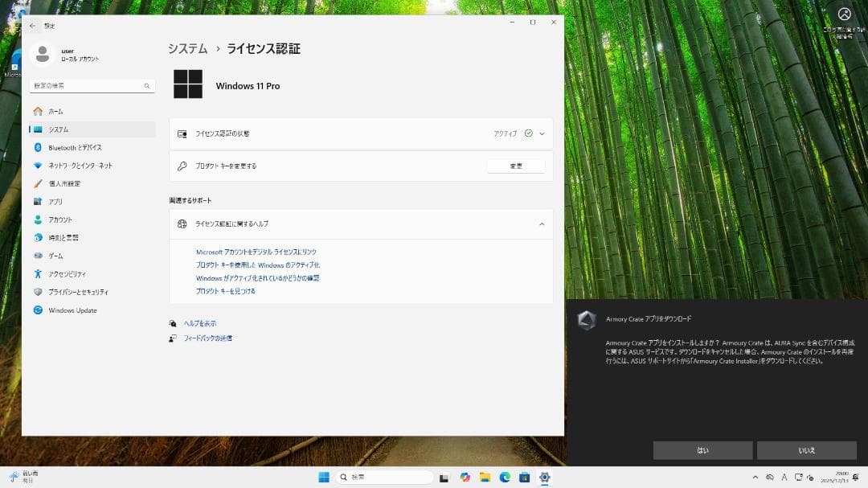Select プライバシーとセキュリティ in the sidebar
This screenshot has width=868, height=488.
click(91, 292)
